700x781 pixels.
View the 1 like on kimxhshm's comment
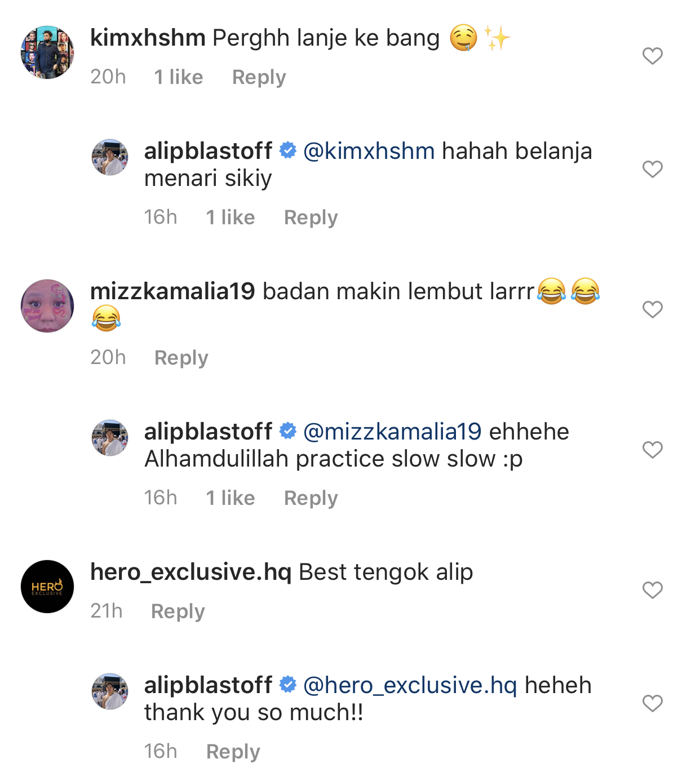178,77
